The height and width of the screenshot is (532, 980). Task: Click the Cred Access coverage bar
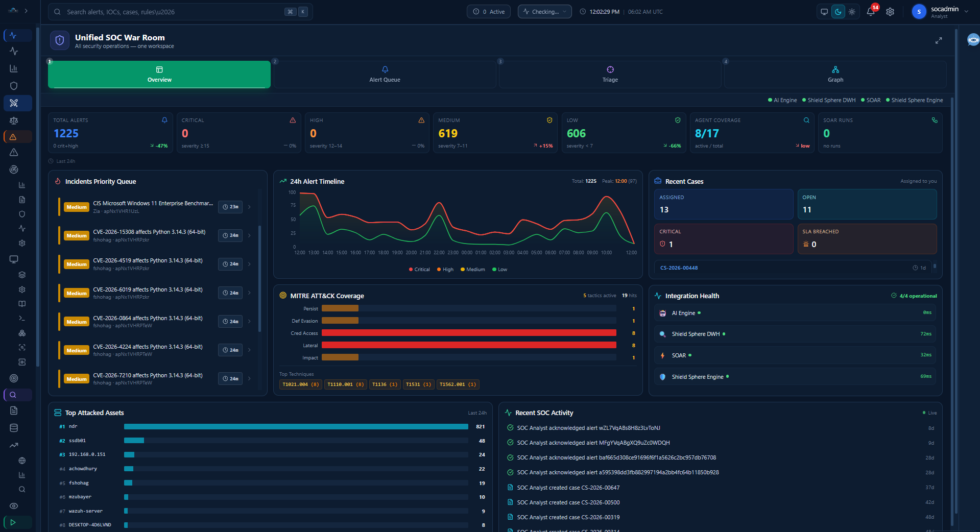tap(469, 333)
